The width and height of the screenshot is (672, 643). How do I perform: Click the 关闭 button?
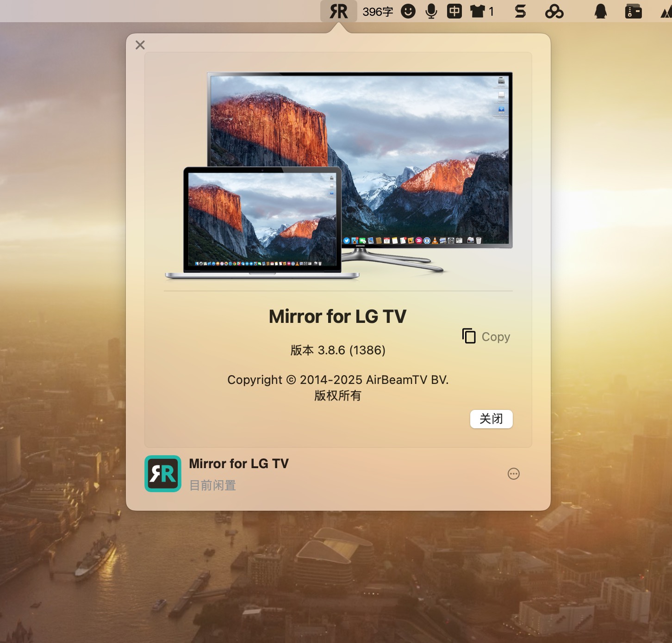491,419
